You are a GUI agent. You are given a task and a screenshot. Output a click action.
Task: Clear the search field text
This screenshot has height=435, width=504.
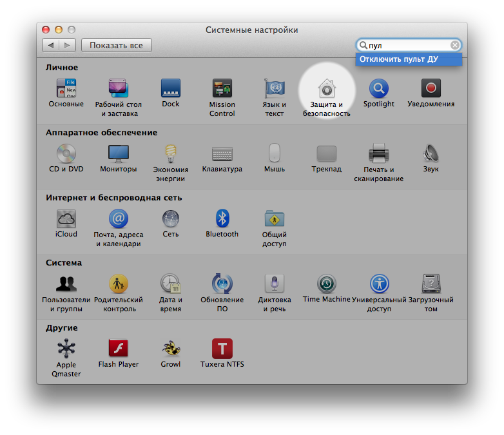click(x=454, y=45)
